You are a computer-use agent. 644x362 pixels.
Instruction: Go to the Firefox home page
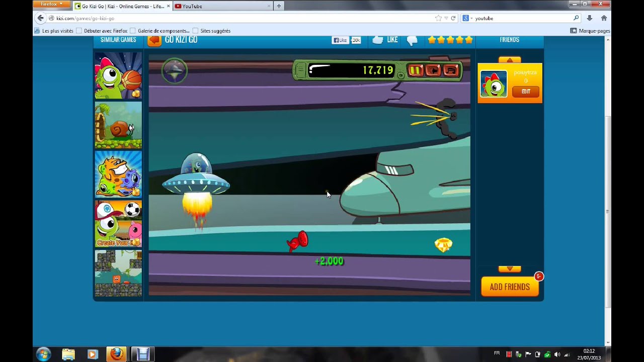[604, 18]
